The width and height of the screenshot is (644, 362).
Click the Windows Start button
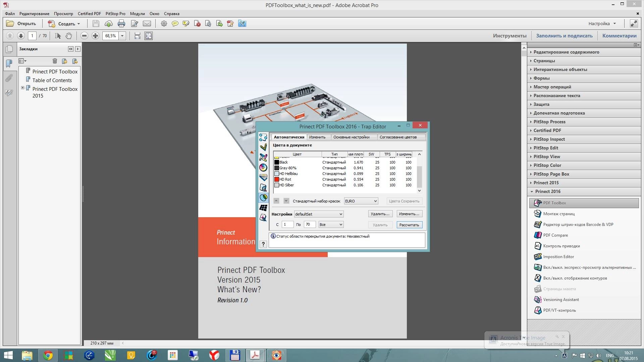[x=8, y=355]
